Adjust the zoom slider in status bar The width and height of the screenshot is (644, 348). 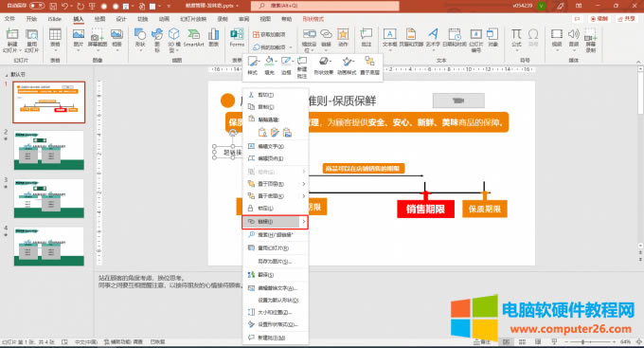(x=582, y=341)
